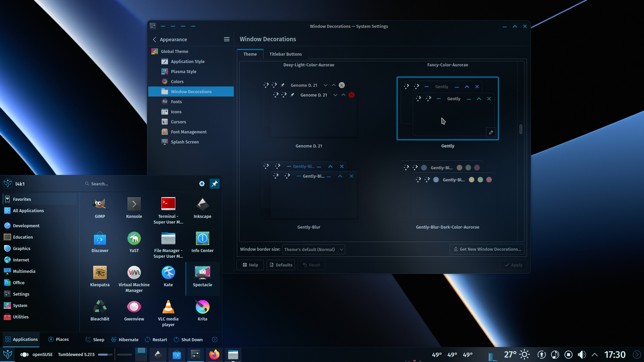Expand hidden system tray icons
The width and height of the screenshot is (644, 362).
[595, 355]
